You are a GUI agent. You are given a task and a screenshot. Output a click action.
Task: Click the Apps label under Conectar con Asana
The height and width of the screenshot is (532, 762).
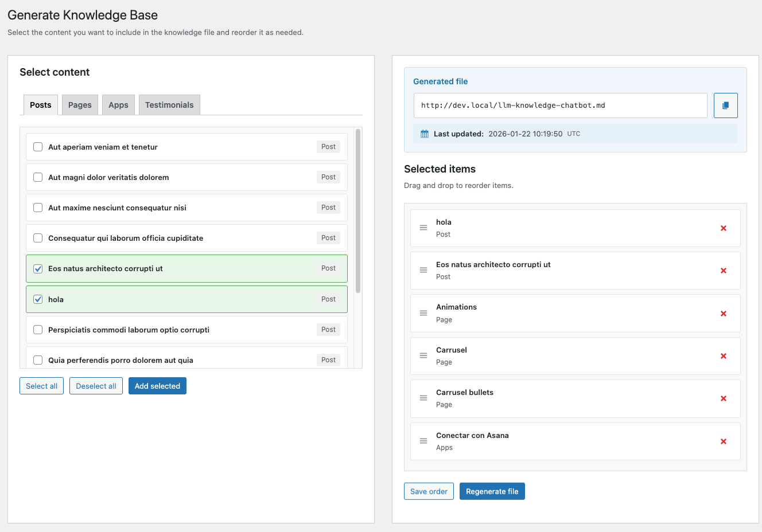tap(444, 448)
